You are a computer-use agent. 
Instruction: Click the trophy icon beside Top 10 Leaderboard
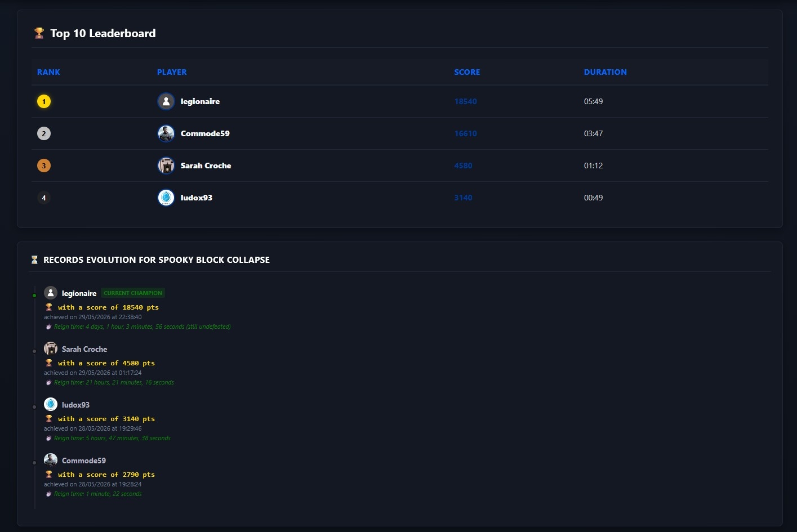(x=39, y=33)
